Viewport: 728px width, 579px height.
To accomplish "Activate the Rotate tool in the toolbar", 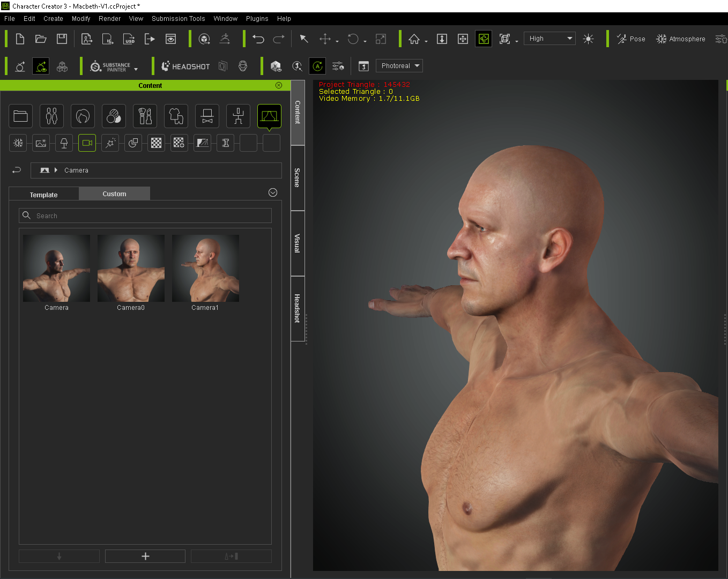I will [353, 39].
